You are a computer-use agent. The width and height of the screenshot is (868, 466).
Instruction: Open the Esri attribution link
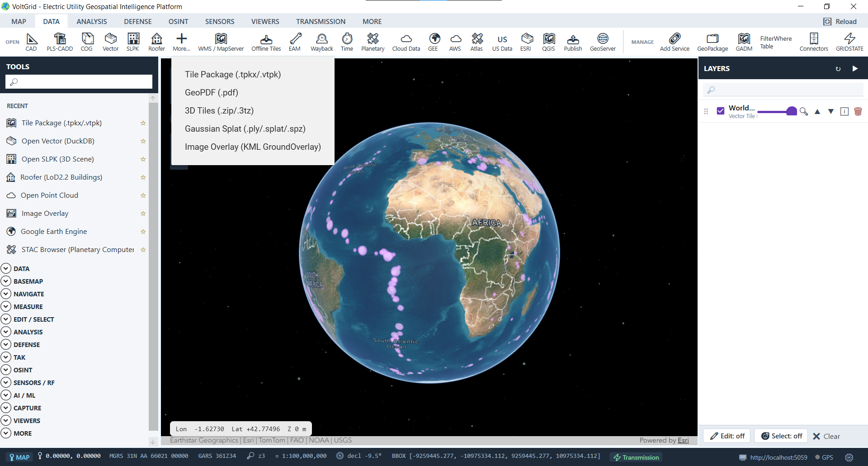pyautogui.click(x=683, y=440)
